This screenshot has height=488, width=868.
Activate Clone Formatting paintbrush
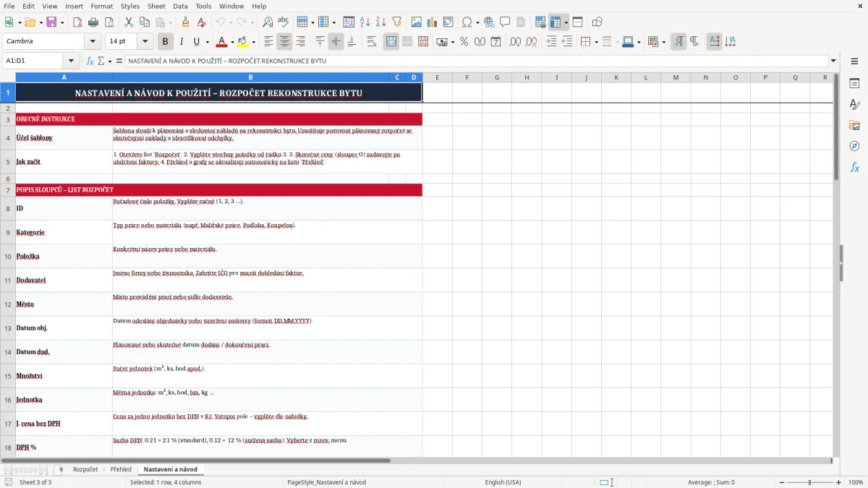click(x=186, y=22)
